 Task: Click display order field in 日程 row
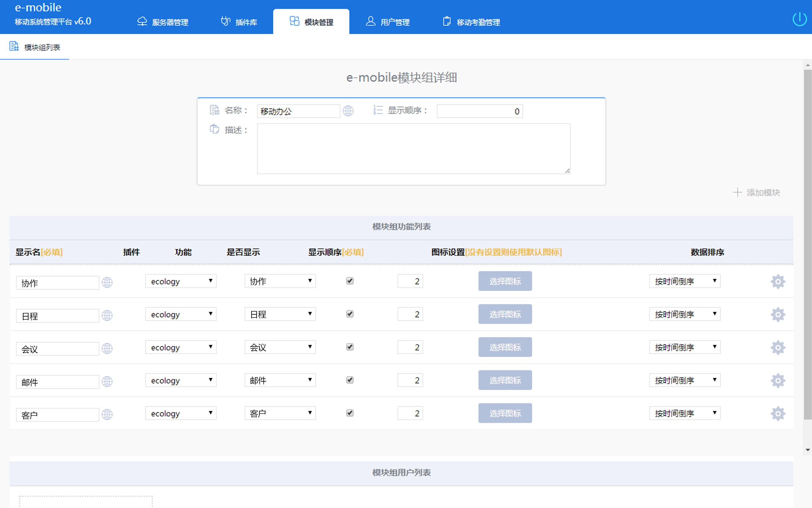(410, 314)
